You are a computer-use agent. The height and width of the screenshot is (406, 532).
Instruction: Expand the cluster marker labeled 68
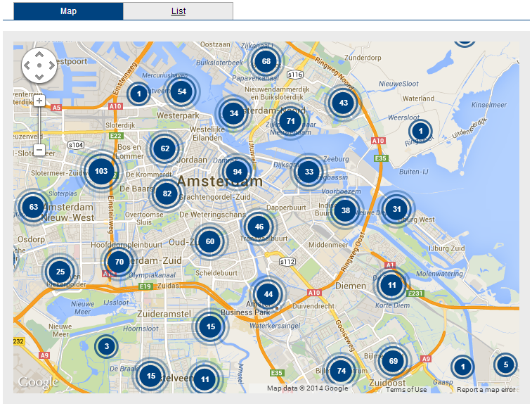point(266,61)
